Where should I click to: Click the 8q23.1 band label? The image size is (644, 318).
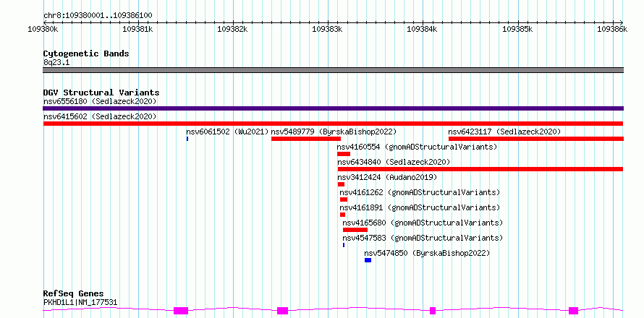click(57, 62)
